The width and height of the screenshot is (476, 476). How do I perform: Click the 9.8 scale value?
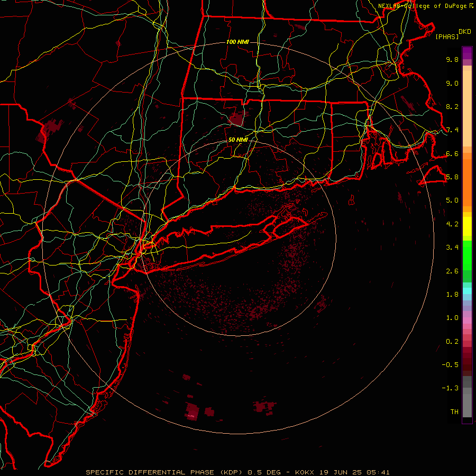[452, 60]
